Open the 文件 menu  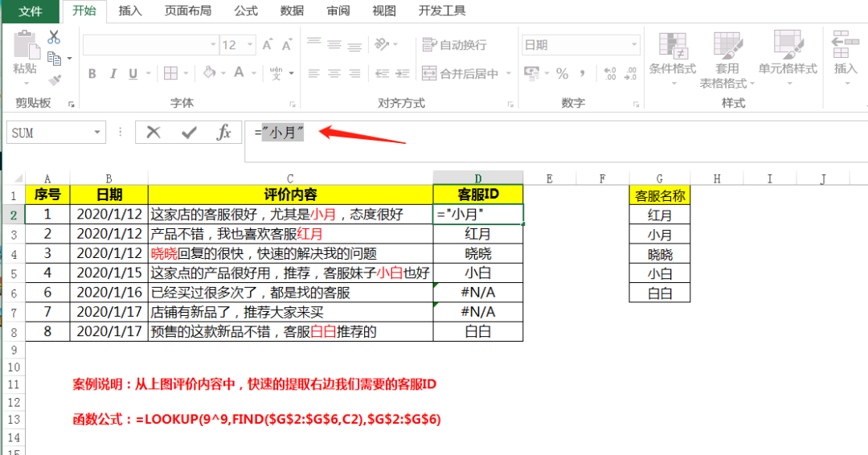point(30,11)
